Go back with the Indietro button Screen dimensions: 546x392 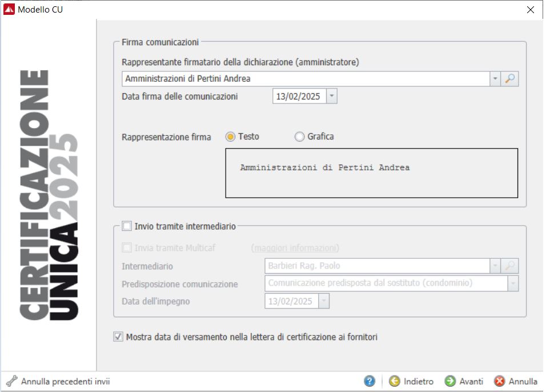(x=411, y=381)
